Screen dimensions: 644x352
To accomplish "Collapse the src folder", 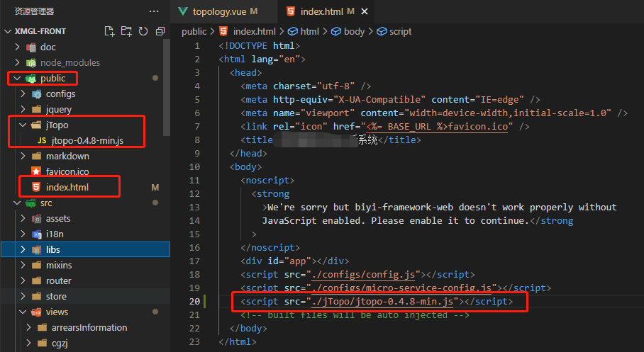I will coord(17,203).
